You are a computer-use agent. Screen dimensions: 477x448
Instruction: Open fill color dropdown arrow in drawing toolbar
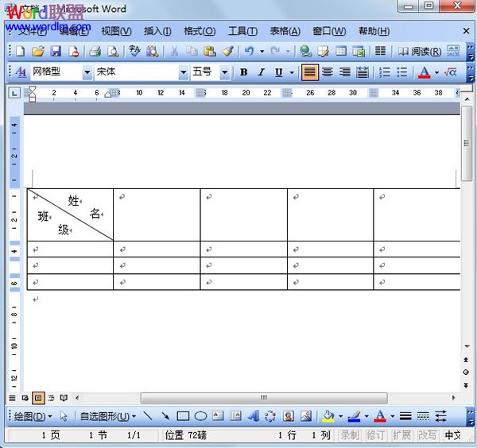340,416
